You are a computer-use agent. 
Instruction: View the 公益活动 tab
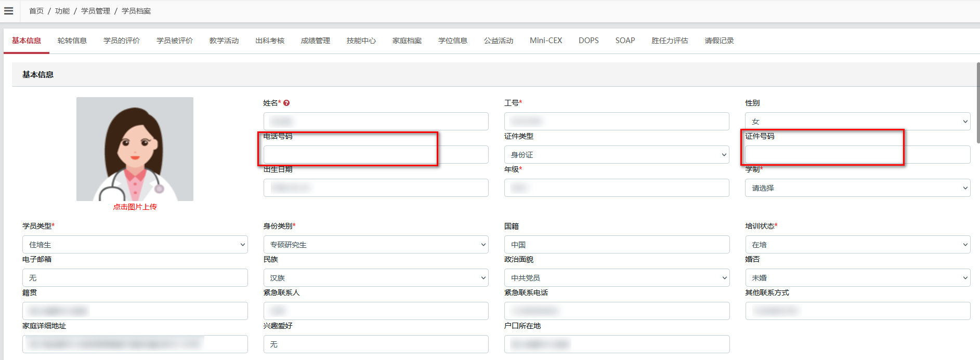(x=499, y=41)
